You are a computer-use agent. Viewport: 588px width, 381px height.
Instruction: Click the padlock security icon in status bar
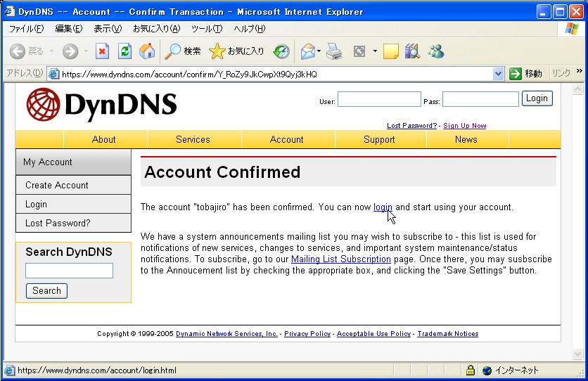pyautogui.click(x=471, y=370)
